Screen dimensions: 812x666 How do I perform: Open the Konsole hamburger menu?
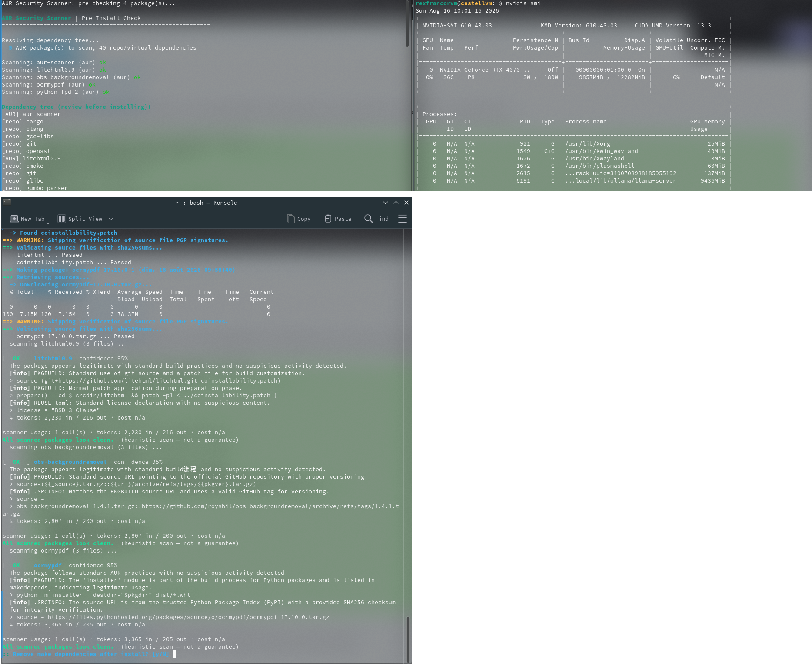(403, 219)
